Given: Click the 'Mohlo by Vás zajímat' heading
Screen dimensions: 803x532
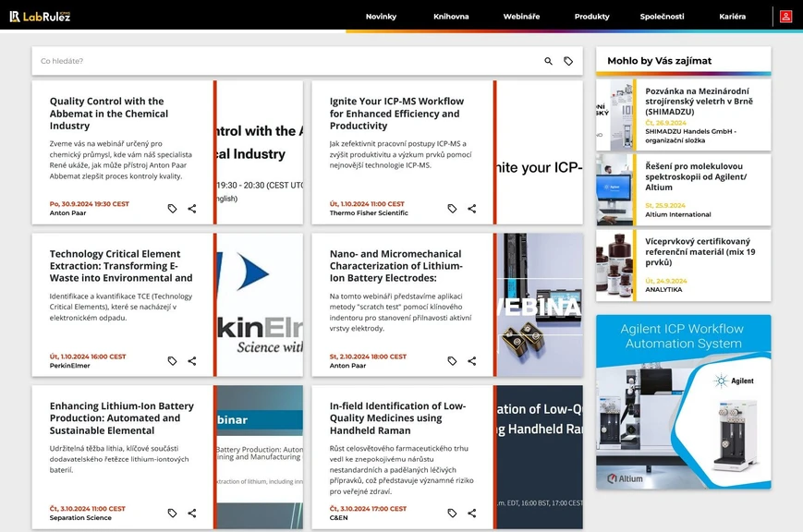Looking at the screenshot, I should (660, 60).
